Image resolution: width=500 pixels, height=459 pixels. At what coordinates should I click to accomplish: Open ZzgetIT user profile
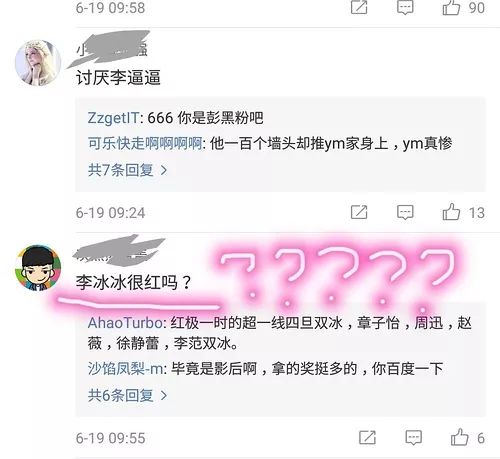[x=113, y=118]
